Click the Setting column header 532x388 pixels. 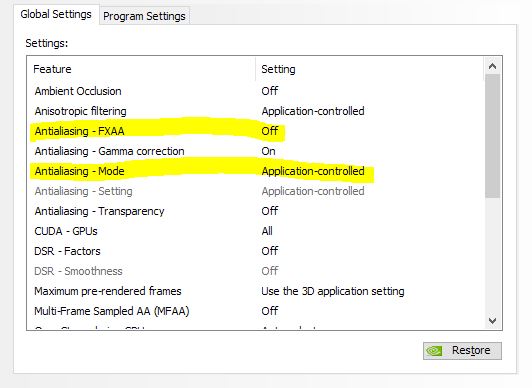[x=278, y=69]
